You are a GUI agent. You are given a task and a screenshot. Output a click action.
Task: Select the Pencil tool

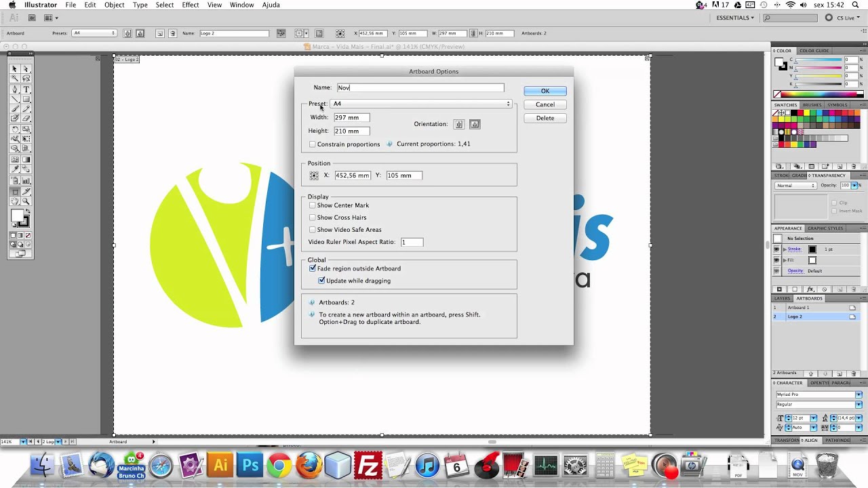(26, 108)
